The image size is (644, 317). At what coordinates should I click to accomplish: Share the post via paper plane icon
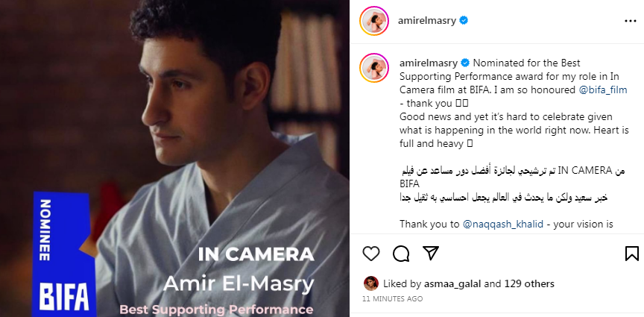coord(431,254)
